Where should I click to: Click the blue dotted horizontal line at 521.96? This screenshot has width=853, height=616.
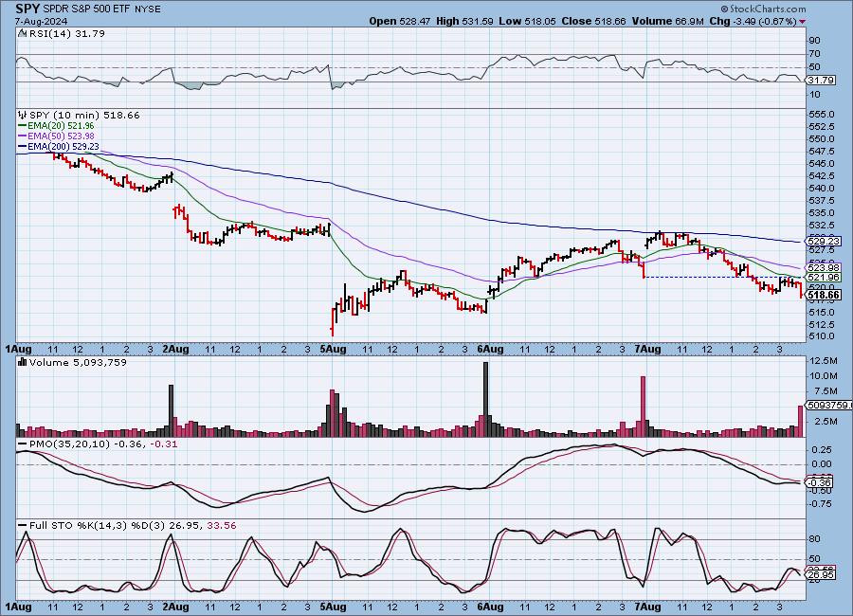pyautogui.click(x=723, y=278)
